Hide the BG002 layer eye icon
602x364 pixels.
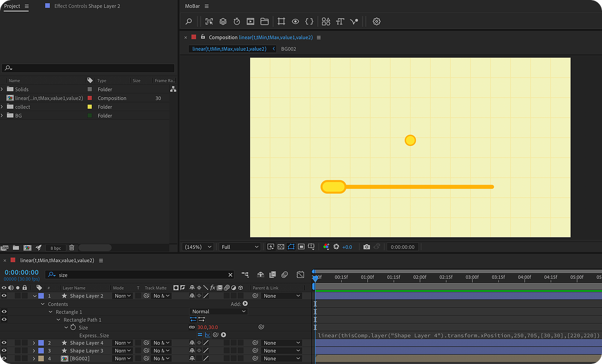[4, 358]
